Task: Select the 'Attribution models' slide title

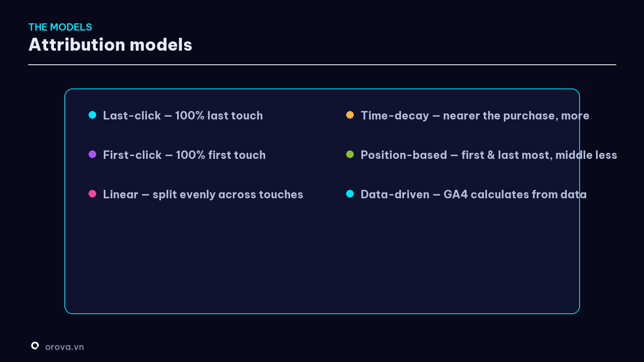Action: [x=110, y=45]
